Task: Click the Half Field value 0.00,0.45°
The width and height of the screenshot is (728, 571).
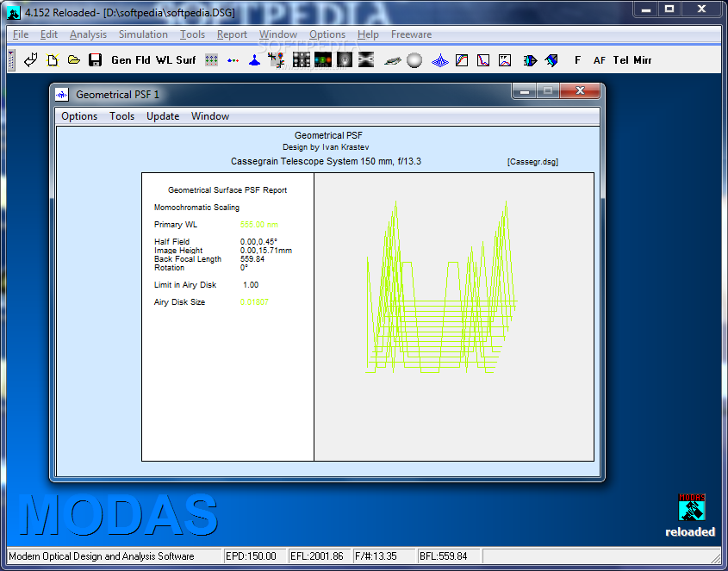Action: tap(258, 241)
